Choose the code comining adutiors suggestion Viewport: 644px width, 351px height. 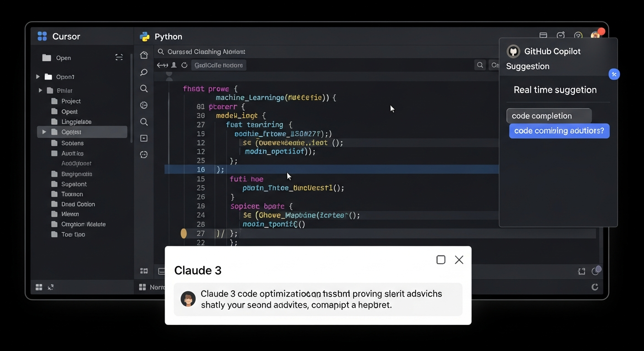[559, 131]
